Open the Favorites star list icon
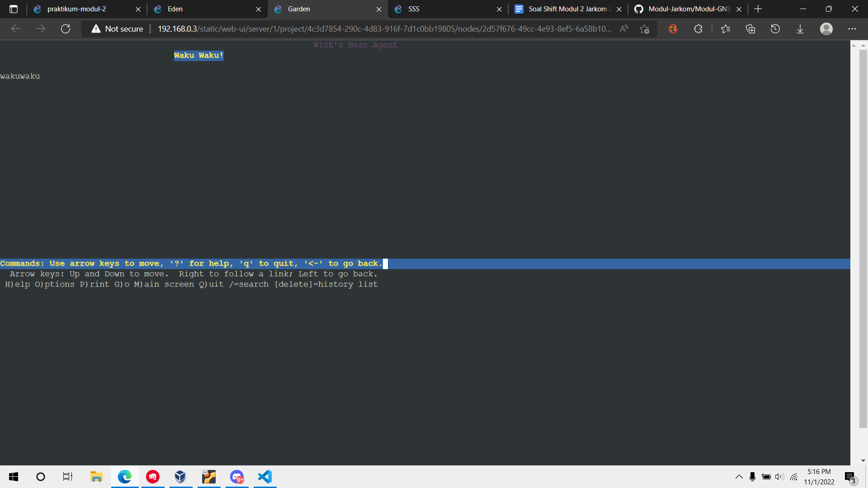The height and width of the screenshot is (488, 868). pyautogui.click(x=725, y=29)
